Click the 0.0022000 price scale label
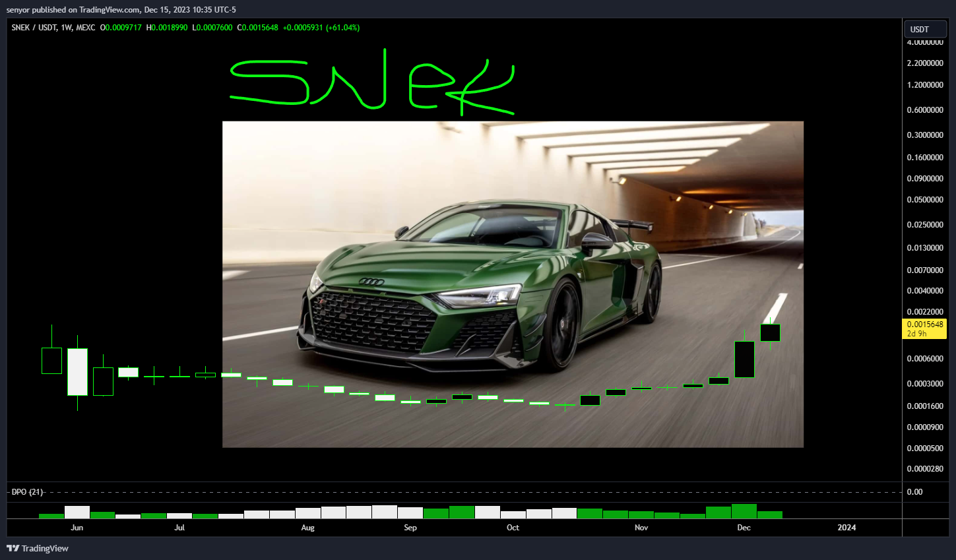Screen dimensions: 956x560 pos(925,312)
